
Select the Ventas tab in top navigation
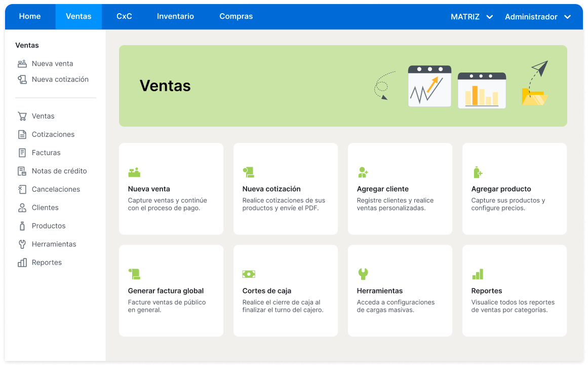(79, 17)
